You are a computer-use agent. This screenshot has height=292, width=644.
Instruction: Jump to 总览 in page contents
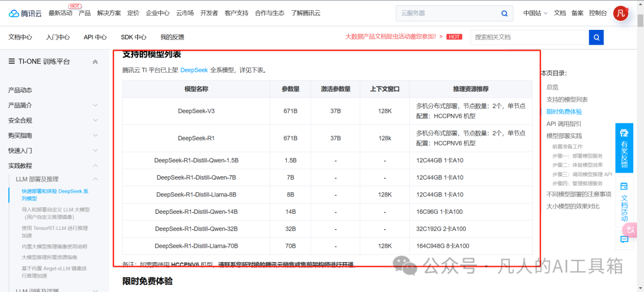[552, 87]
